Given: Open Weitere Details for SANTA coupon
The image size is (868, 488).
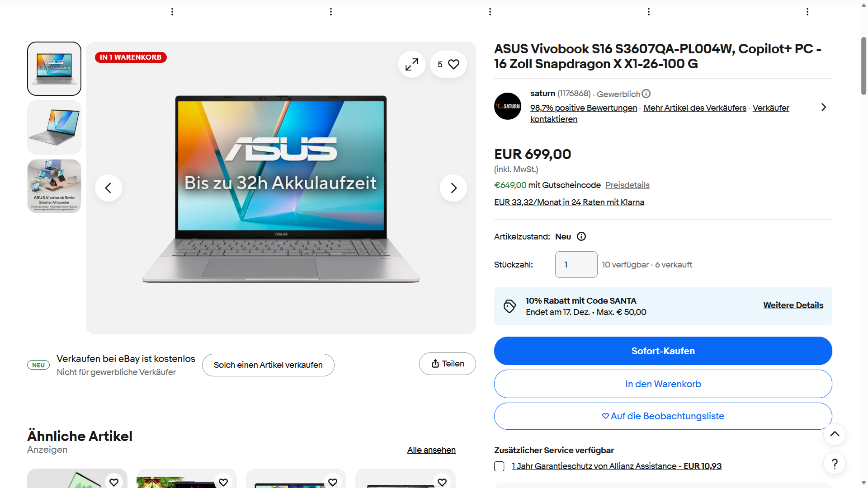Looking at the screenshot, I should coord(793,305).
